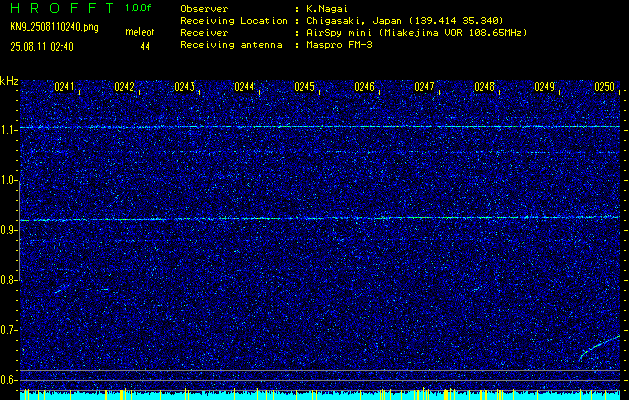Click the kHz axis unit label

(x=9, y=81)
